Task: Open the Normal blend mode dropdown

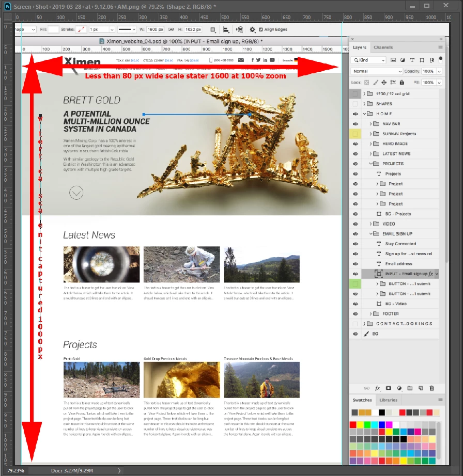Action: (x=376, y=71)
